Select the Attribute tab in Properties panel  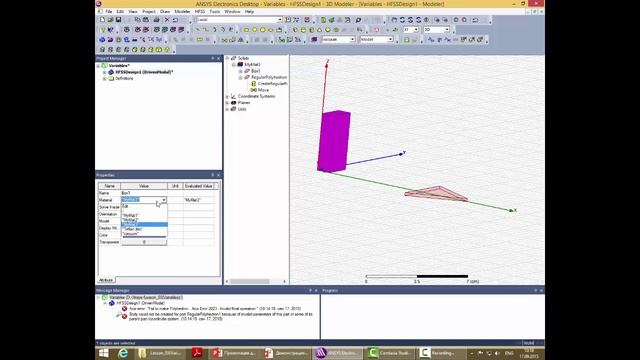[106, 280]
